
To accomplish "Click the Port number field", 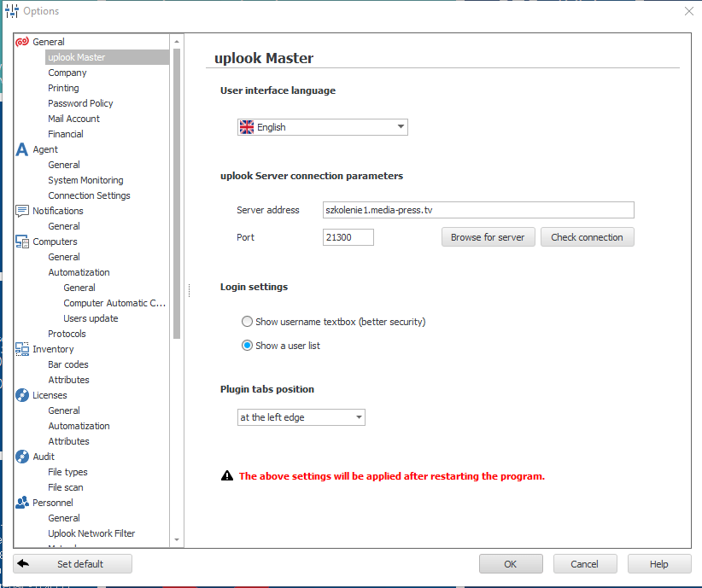I will click(x=348, y=237).
